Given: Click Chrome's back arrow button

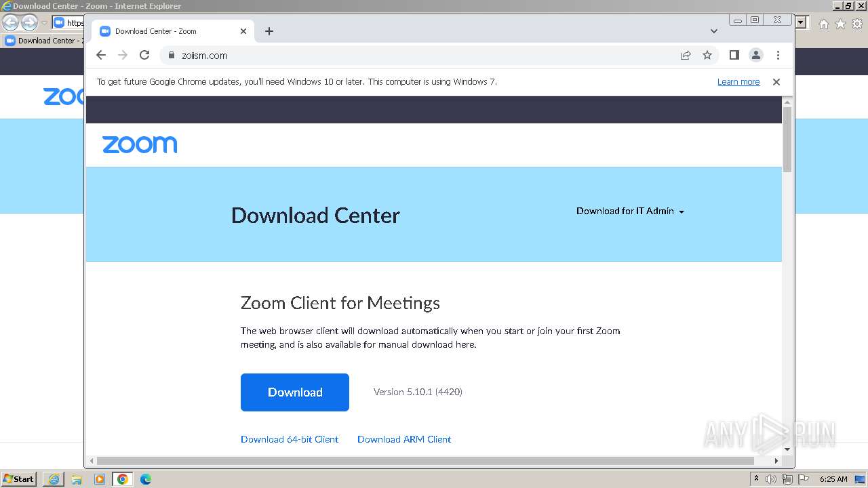Looking at the screenshot, I should point(101,56).
